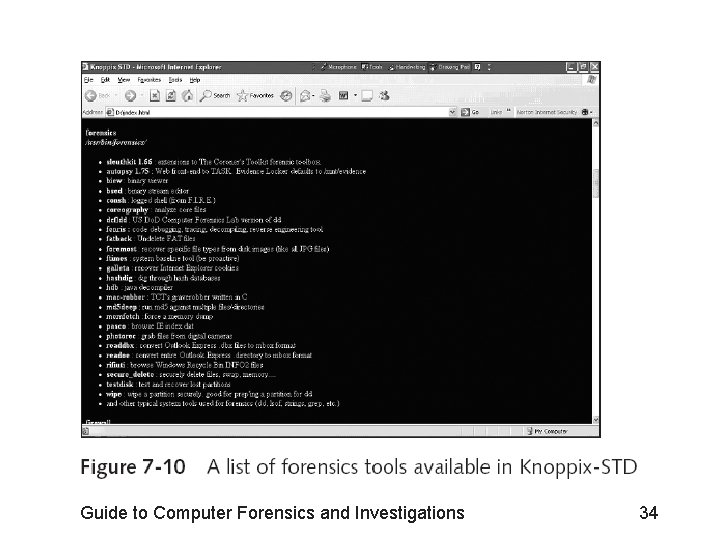Click the 'foremost' list entry
Screen dimensions: 720x540
tap(218, 249)
